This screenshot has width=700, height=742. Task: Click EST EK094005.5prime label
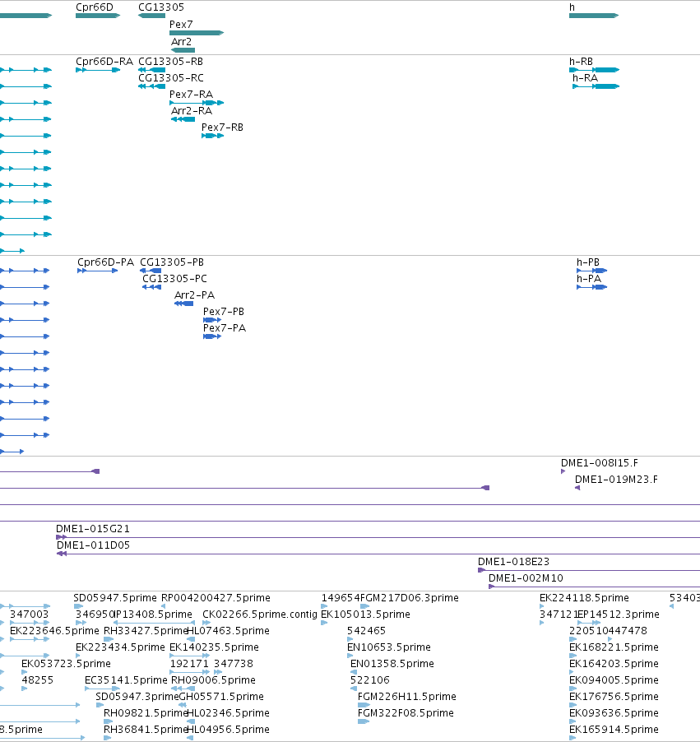(x=614, y=680)
